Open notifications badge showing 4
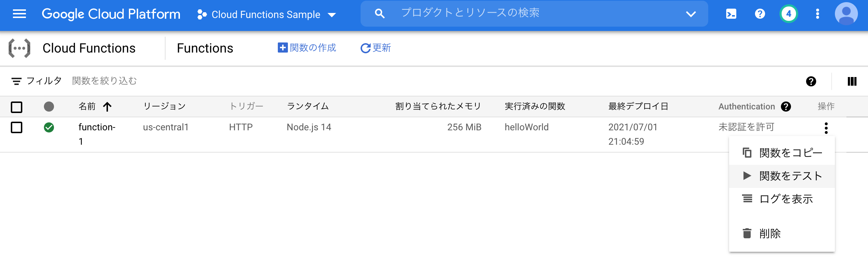Screen dimensions: 868x275 click(789, 14)
